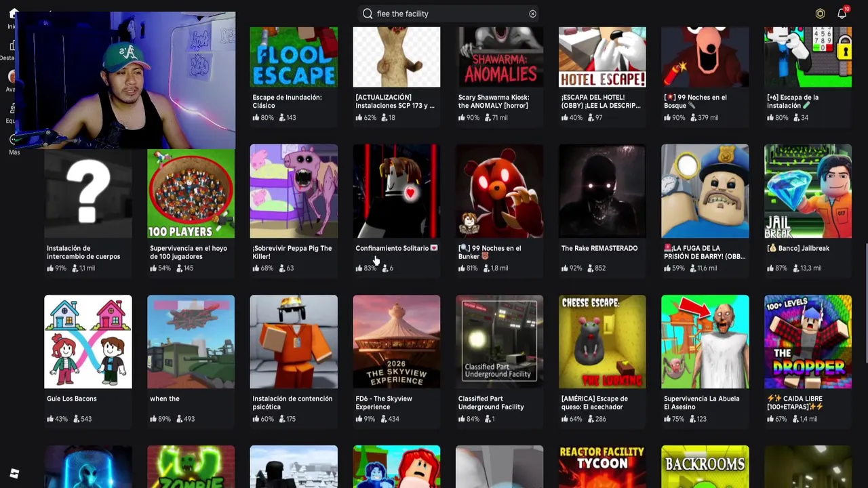Open Flood Escape game thumbnail

(294, 57)
